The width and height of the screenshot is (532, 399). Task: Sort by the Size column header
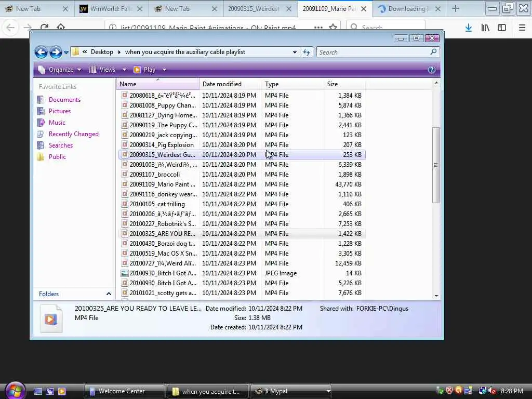click(345, 84)
